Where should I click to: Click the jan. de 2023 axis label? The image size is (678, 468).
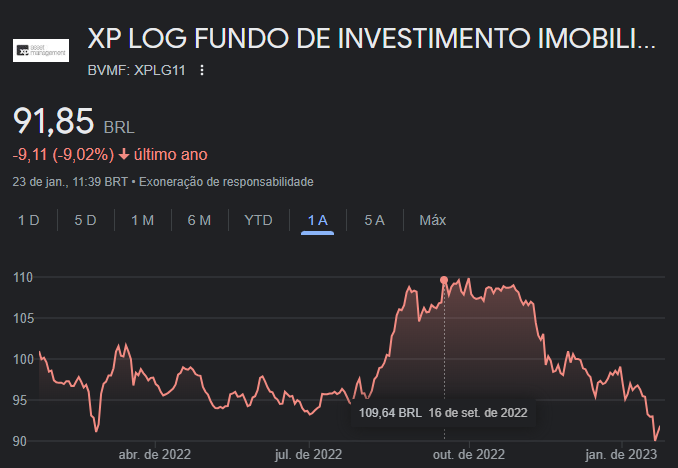coord(621,454)
